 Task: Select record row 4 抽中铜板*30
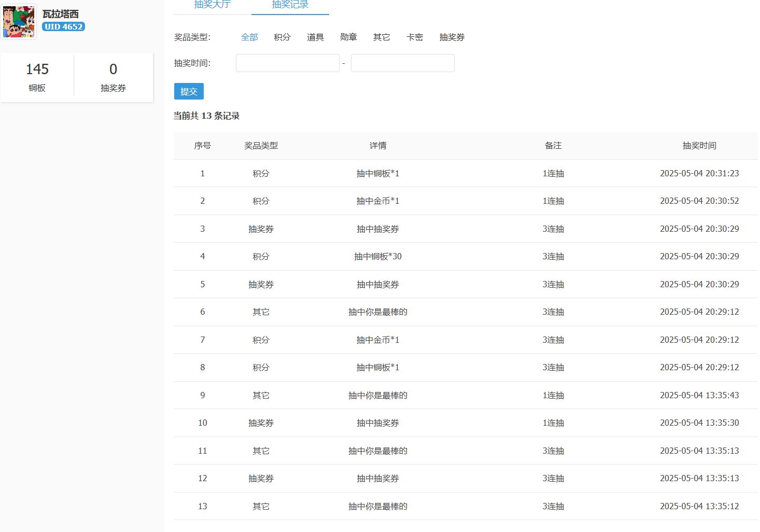[x=377, y=257]
